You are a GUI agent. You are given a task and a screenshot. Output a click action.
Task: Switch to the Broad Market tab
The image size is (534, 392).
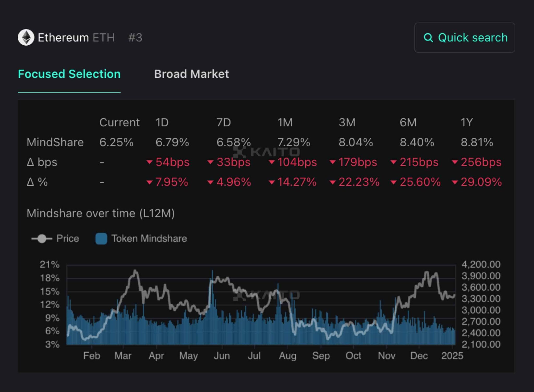[x=191, y=74]
